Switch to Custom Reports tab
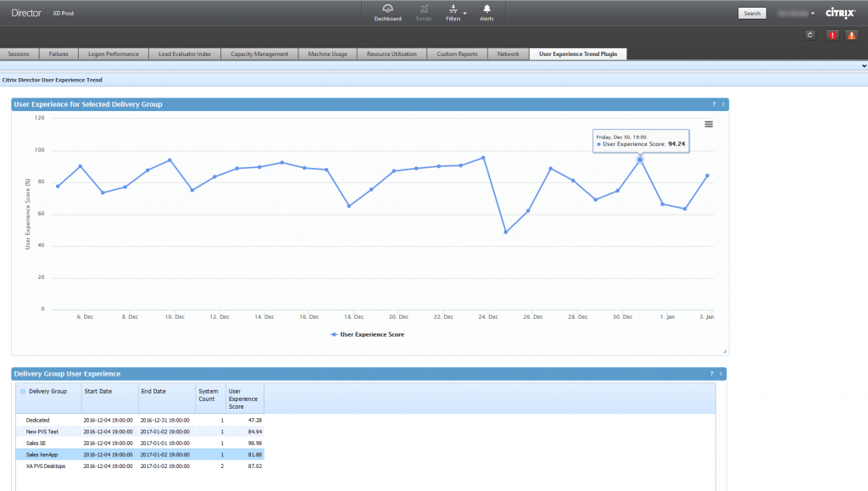This screenshot has width=868, height=491. [x=457, y=53]
